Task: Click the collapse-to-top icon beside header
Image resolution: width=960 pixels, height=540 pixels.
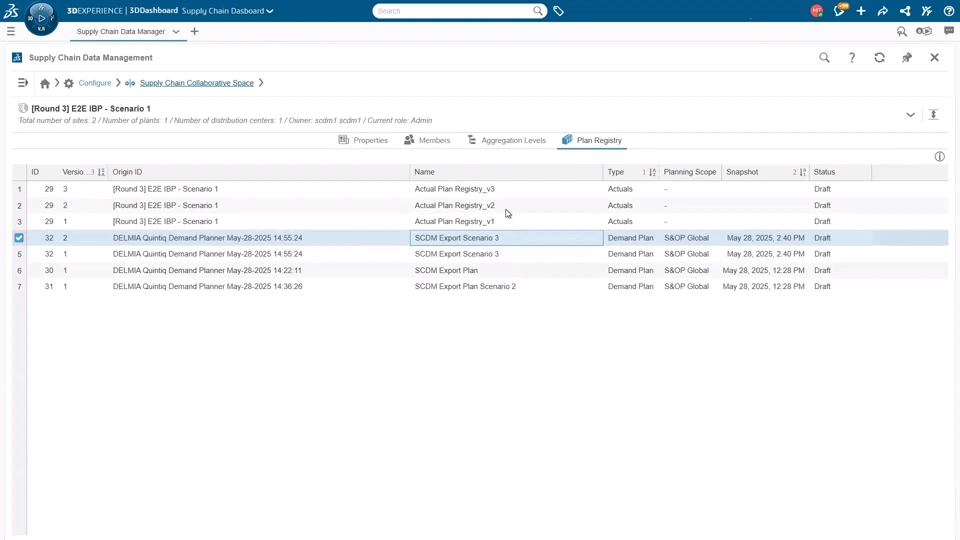Action: (933, 114)
